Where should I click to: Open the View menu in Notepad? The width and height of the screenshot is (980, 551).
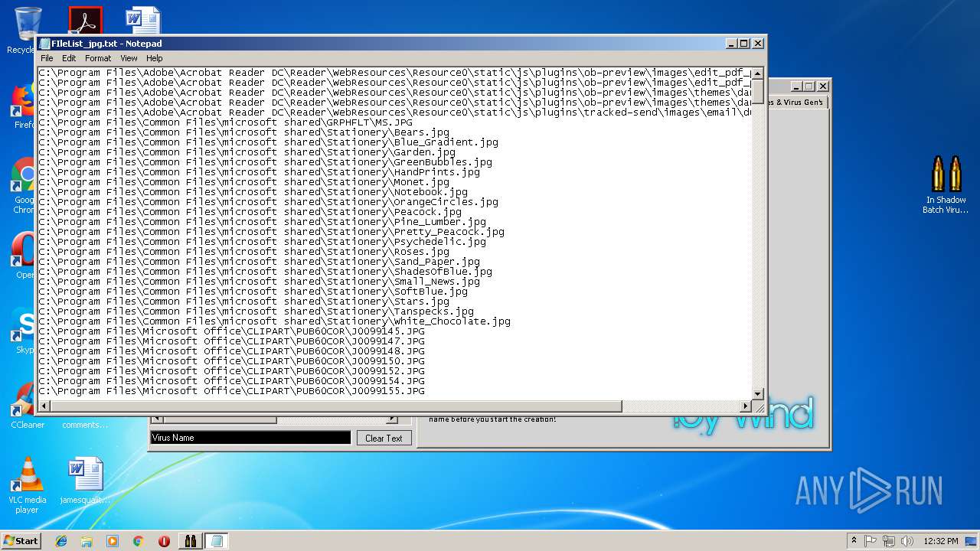pyautogui.click(x=129, y=58)
